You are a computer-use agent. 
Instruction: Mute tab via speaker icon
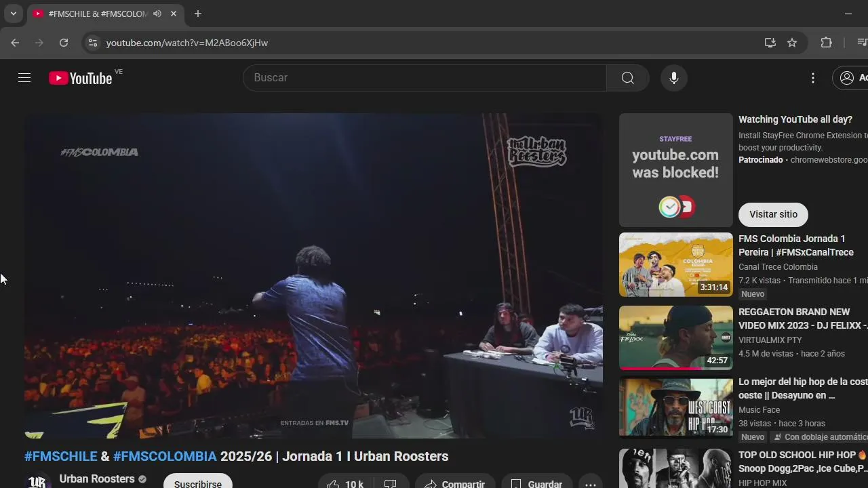157,14
